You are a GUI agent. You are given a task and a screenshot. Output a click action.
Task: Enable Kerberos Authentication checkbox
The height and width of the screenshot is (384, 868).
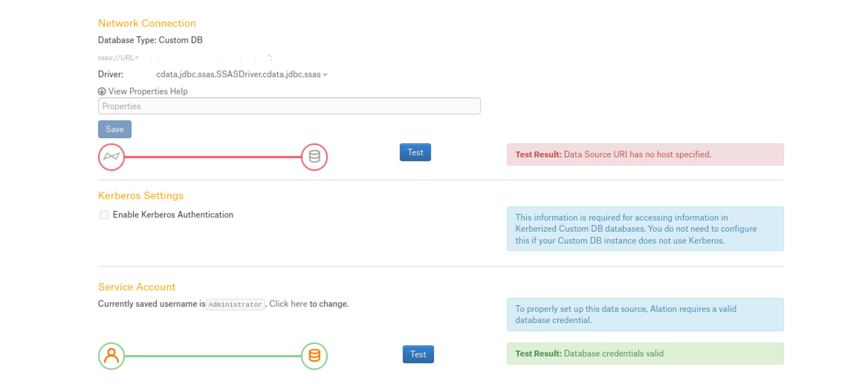pos(104,215)
